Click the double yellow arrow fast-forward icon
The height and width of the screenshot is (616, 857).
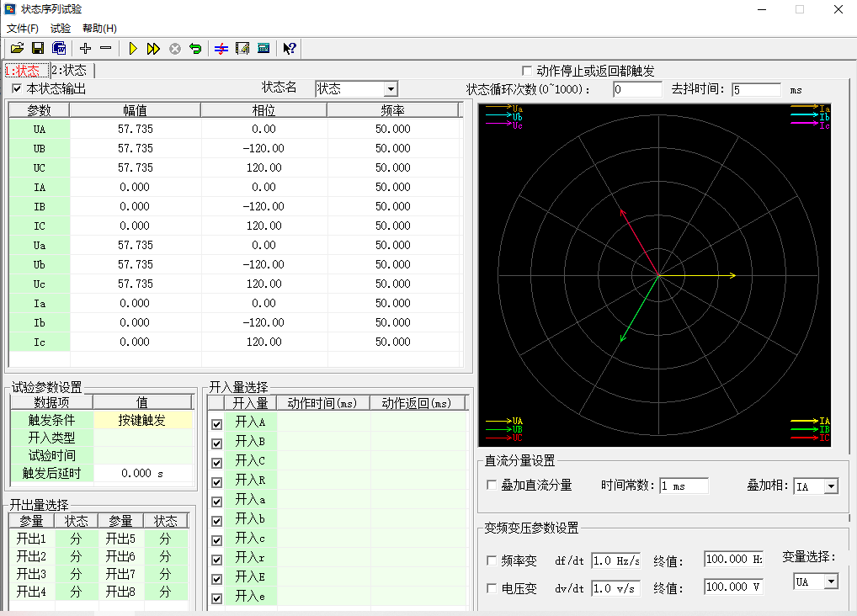[153, 49]
